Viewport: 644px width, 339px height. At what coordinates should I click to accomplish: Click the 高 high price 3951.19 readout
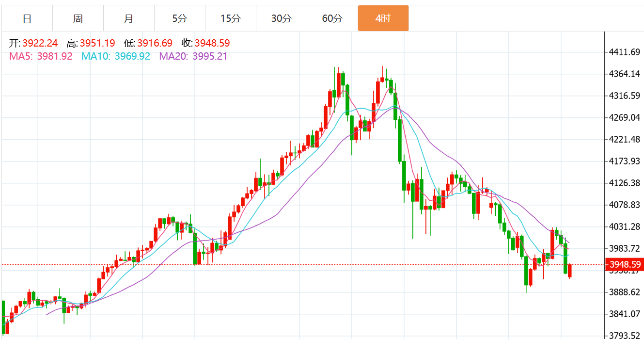(x=91, y=43)
